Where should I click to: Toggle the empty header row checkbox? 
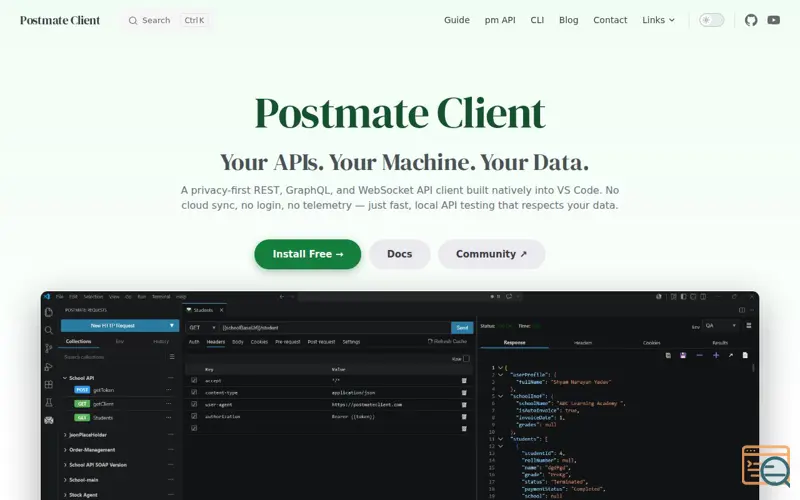click(x=194, y=428)
